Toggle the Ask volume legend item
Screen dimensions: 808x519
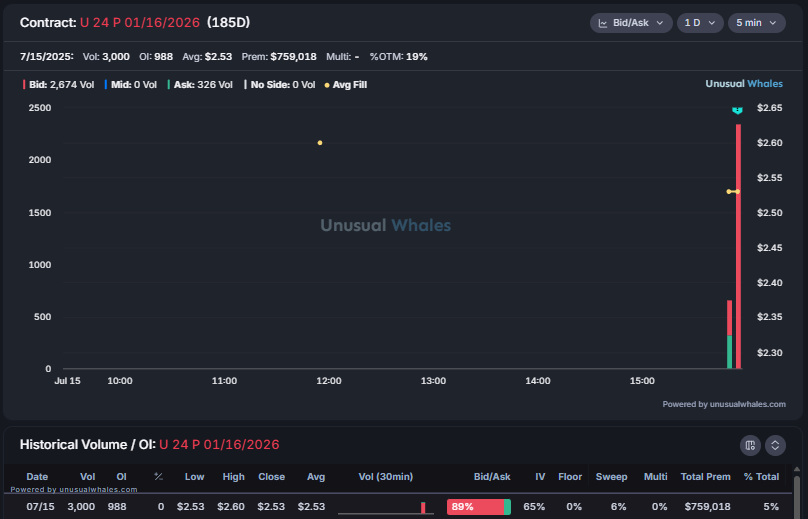point(200,85)
